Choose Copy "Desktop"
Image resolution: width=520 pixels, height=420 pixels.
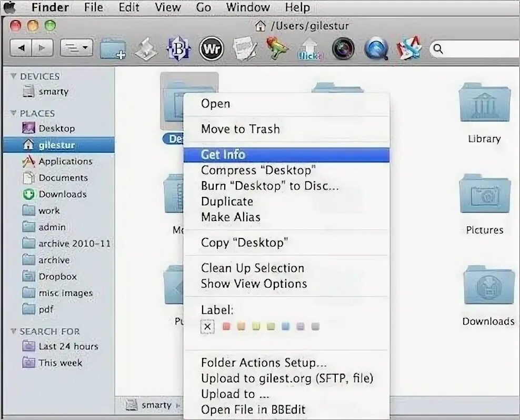[286, 243]
